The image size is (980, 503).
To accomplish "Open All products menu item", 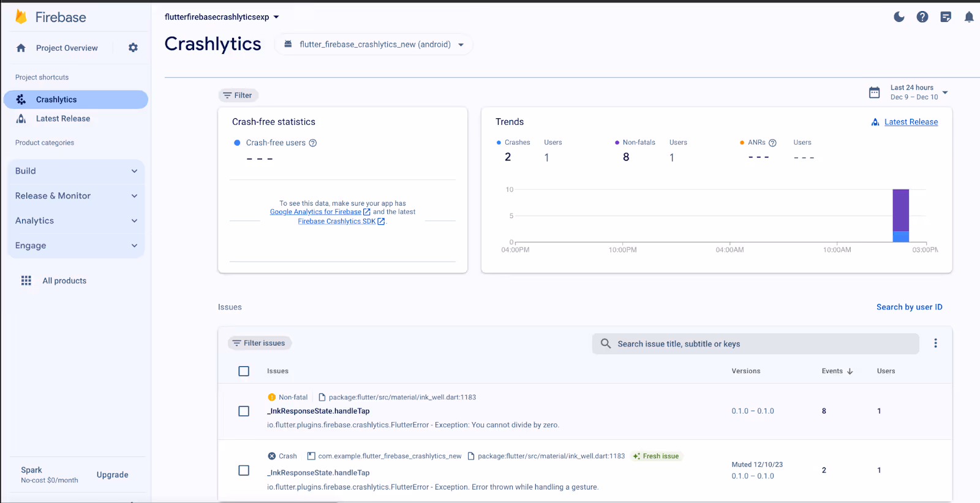I will tap(64, 281).
